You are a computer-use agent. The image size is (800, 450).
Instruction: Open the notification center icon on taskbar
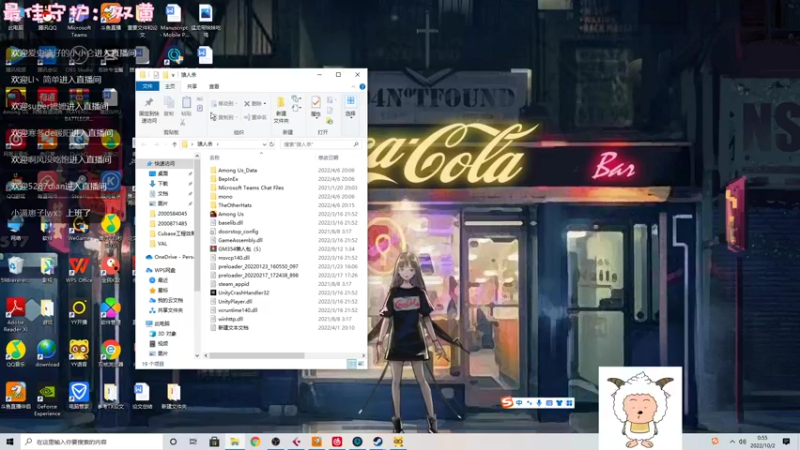(786, 442)
